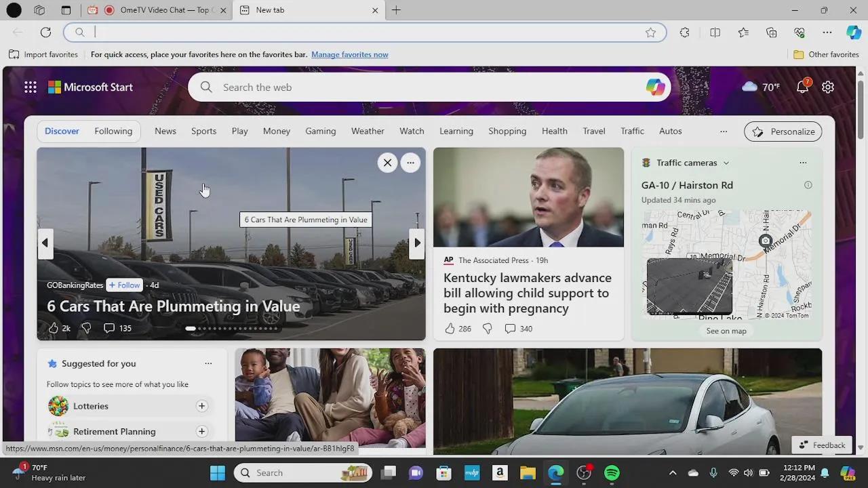Go to next slide in article carousel
Screen dimensions: 868x488
tap(417, 243)
